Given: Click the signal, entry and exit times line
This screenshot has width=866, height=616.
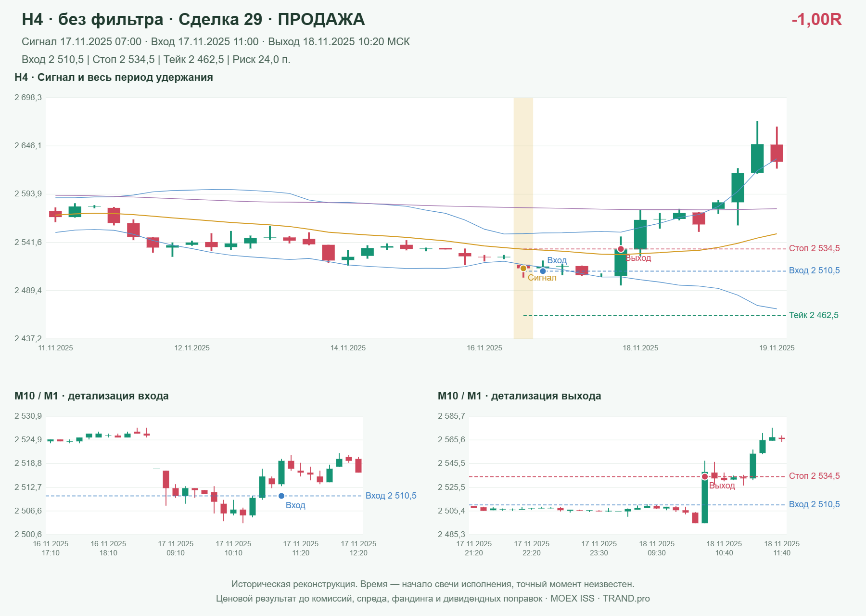Looking at the screenshot, I should pos(216,42).
